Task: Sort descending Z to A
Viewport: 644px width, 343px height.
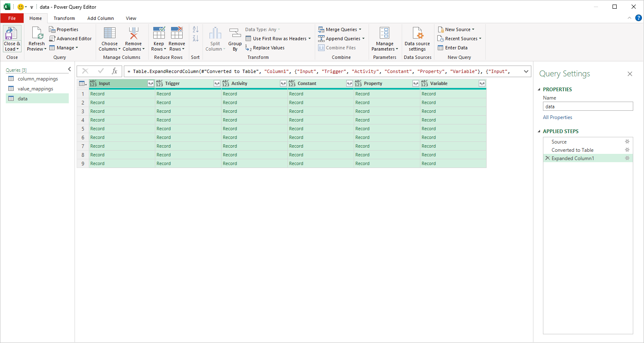Action: (x=195, y=39)
